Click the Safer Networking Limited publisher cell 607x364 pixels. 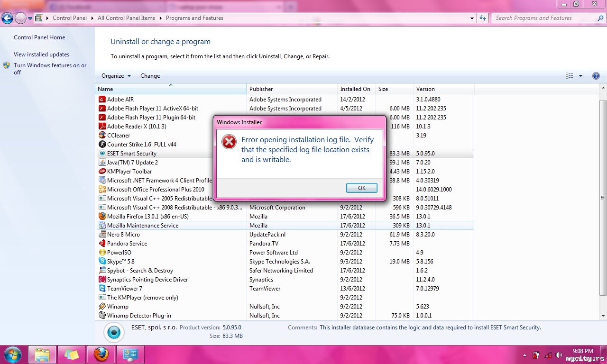281,271
